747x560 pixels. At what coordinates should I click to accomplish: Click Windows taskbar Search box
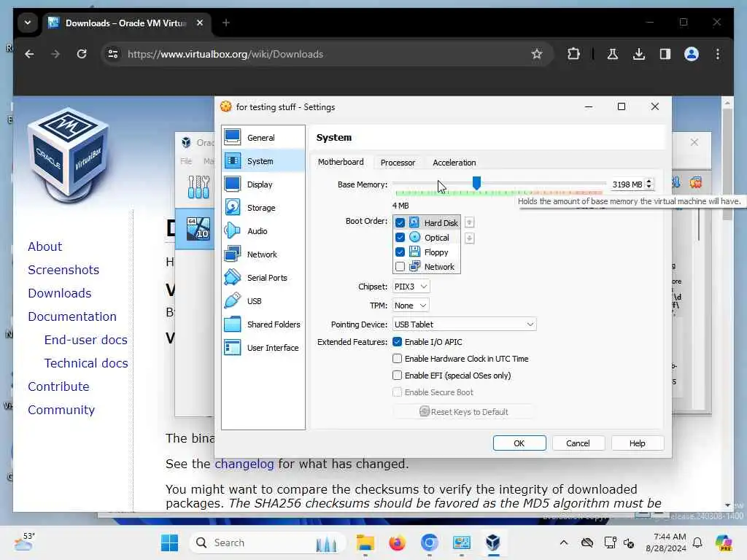pos(267,542)
